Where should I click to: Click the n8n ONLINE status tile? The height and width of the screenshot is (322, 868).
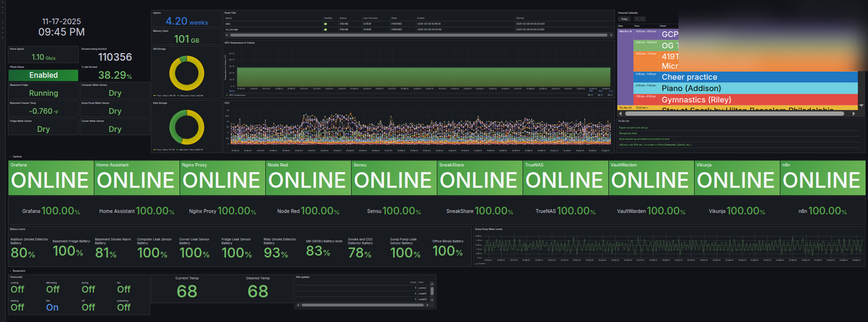point(823,178)
